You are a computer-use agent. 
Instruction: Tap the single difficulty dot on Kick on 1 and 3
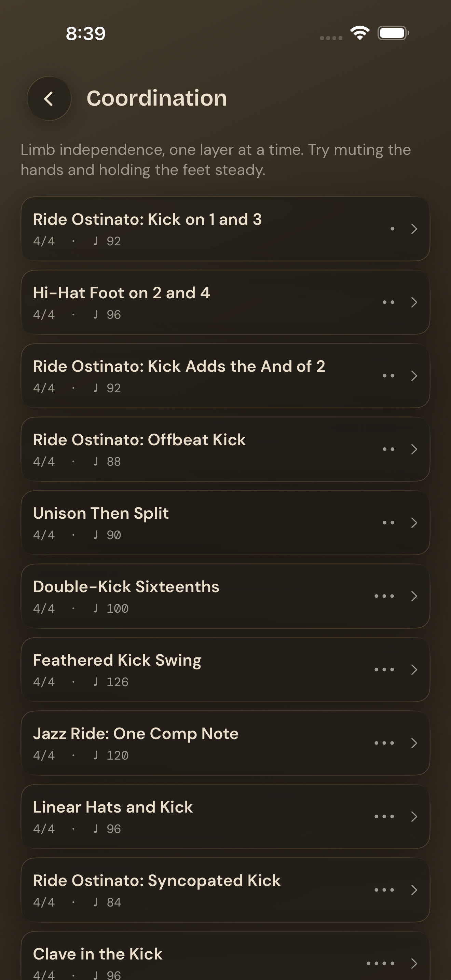(393, 229)
